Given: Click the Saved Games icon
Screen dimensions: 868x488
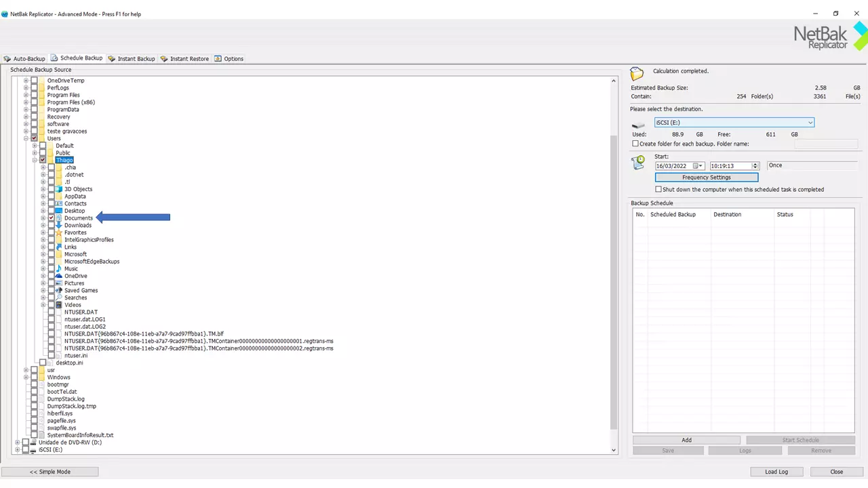Looking at the screenshot, I should point(59,291).
